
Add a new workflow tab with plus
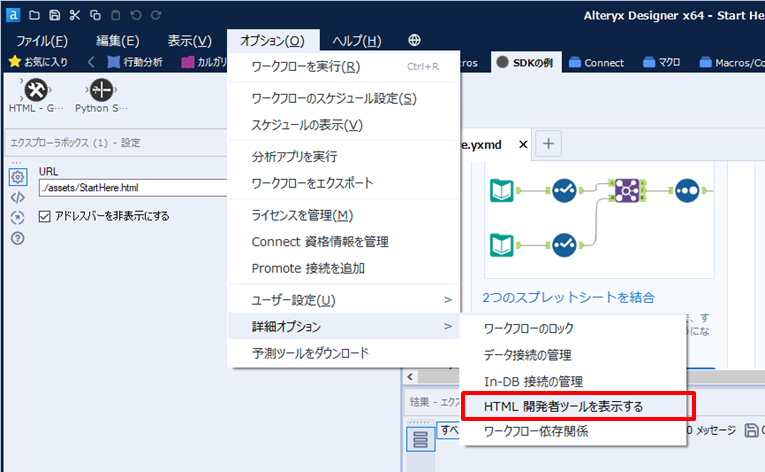click(x=548, y=144)
